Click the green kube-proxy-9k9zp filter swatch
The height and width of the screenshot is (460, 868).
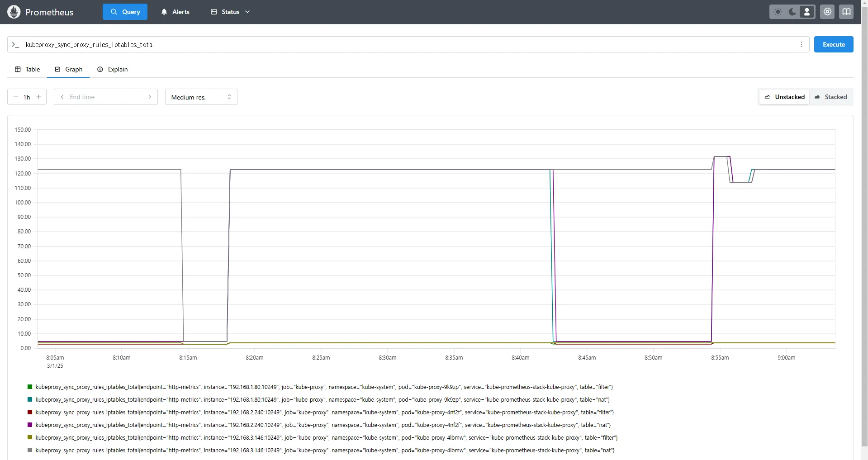click(30, 387)
